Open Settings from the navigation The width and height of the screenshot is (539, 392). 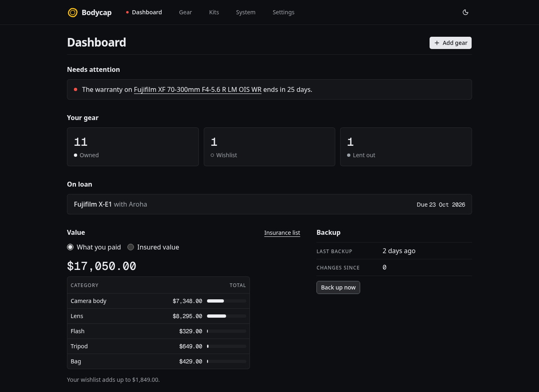point(283,12)
